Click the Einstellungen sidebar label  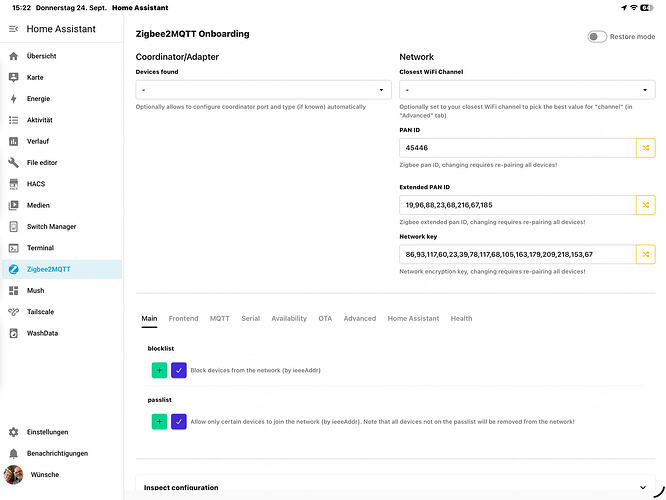(x=48, y=432)
